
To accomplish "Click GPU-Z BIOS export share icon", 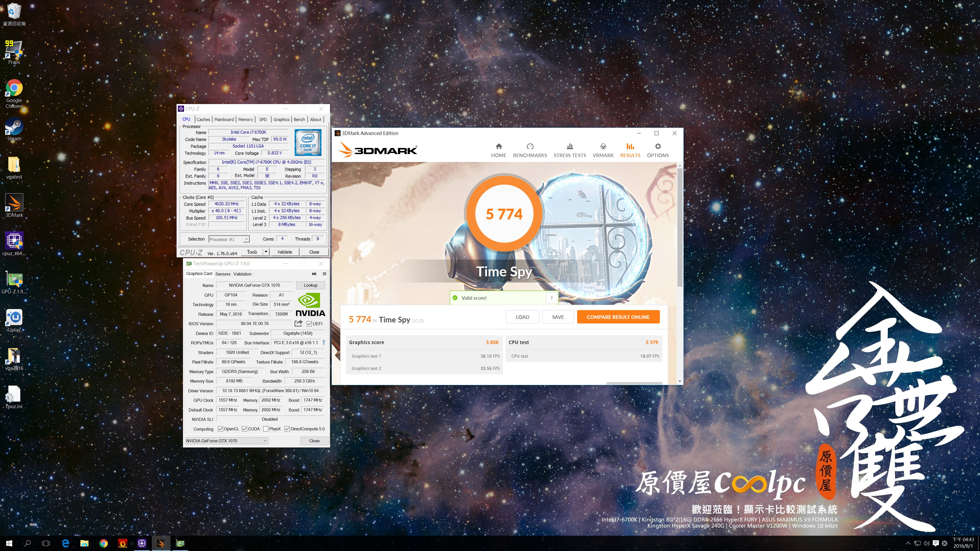I will (299, 323).
